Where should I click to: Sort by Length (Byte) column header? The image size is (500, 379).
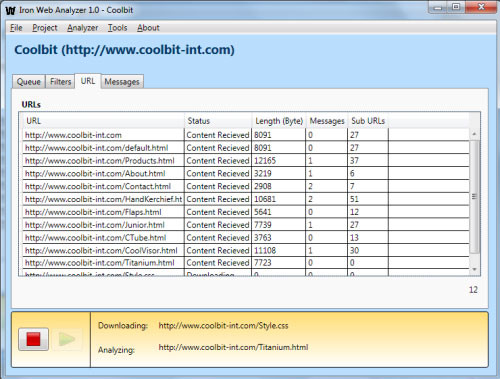(x=279, y=121)
